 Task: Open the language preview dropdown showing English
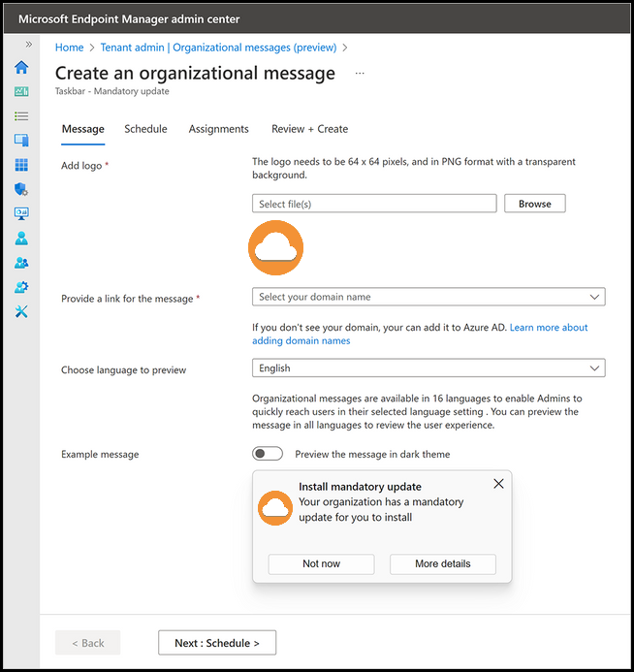(428, 368)
